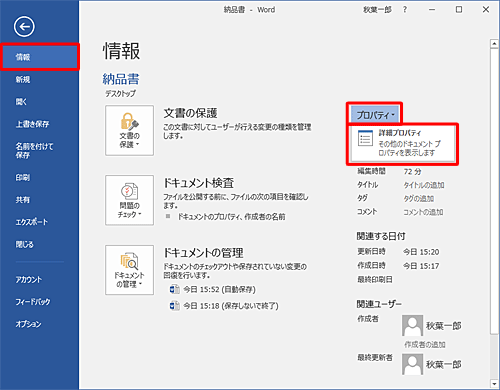The width and height of the screenshot is (500, 390).
Task: Click 更新日時 value 今日 15:20
Action: pos(421,252)
